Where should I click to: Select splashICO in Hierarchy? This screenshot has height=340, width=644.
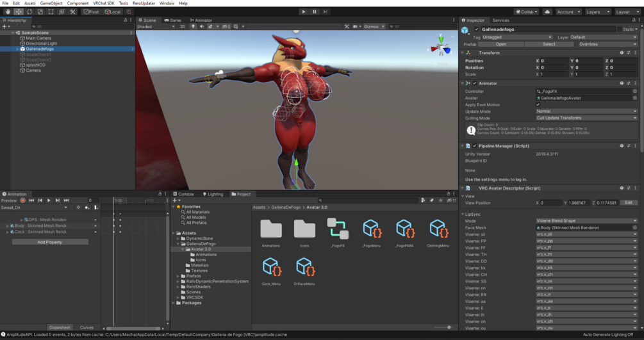pyautogui.click(x=33, y=65)
